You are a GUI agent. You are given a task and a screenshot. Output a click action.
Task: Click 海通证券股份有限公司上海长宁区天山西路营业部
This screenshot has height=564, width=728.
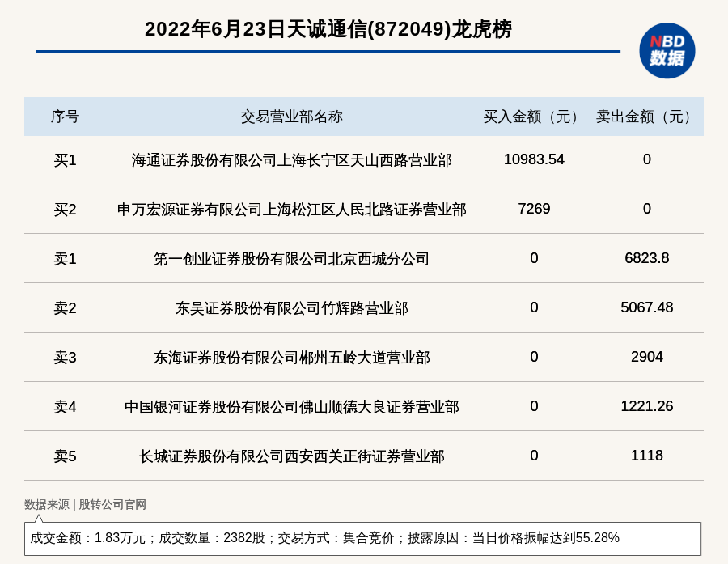tap(291, 160)
